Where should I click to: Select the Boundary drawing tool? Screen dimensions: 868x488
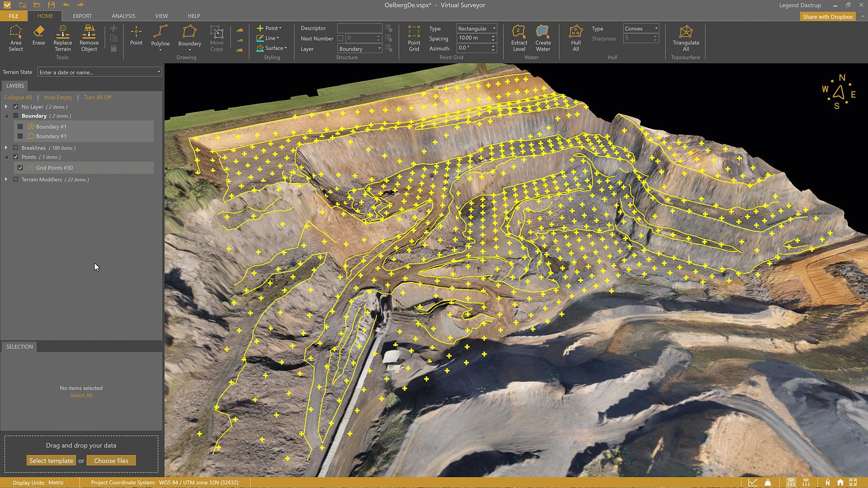tap(189, 36)
